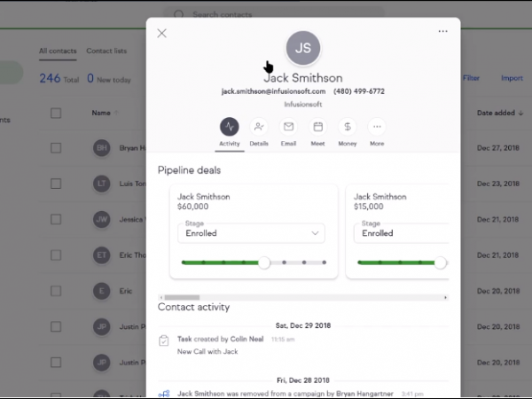Close the Jack Smithson contact card

coord(161,34)
